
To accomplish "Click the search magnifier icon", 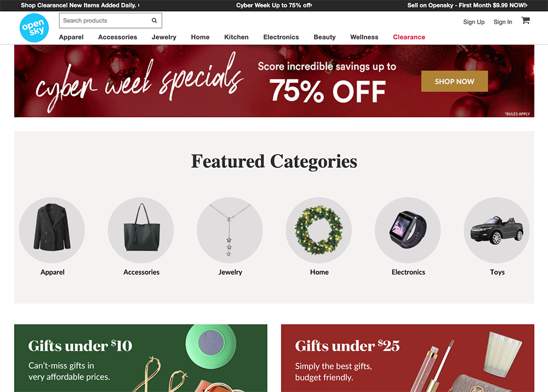I will coord(154,21).
